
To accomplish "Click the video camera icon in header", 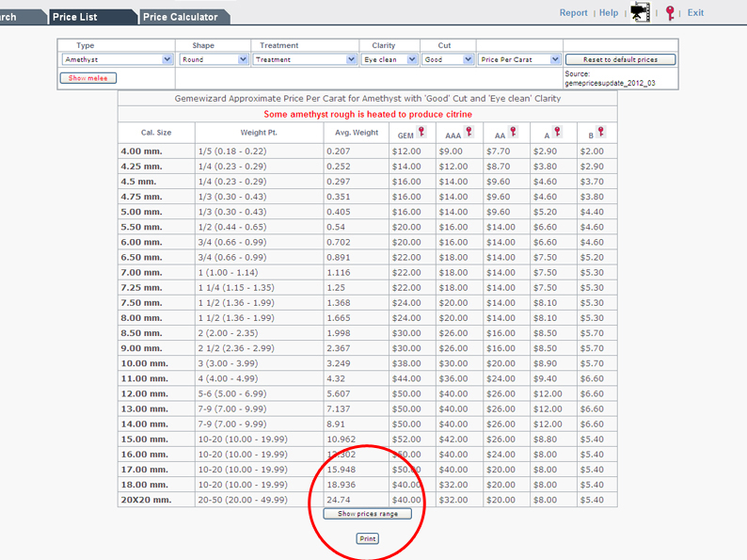I will (x=641, y=12).
